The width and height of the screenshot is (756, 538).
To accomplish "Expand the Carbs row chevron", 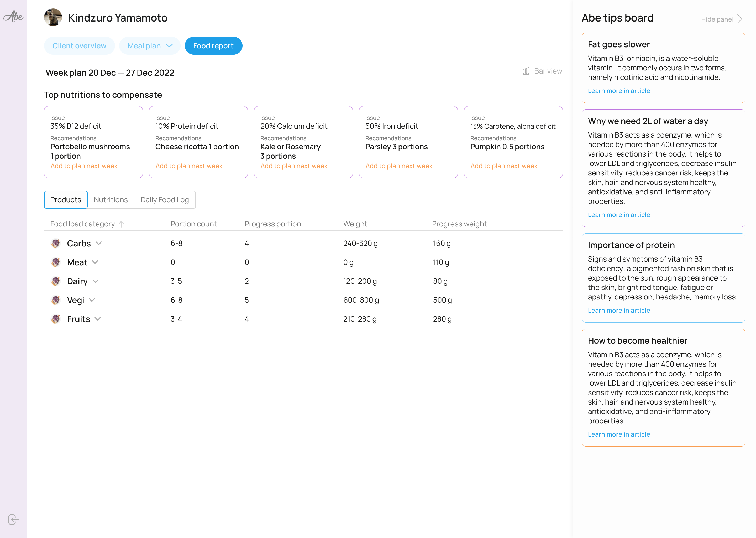I will 99,244.
